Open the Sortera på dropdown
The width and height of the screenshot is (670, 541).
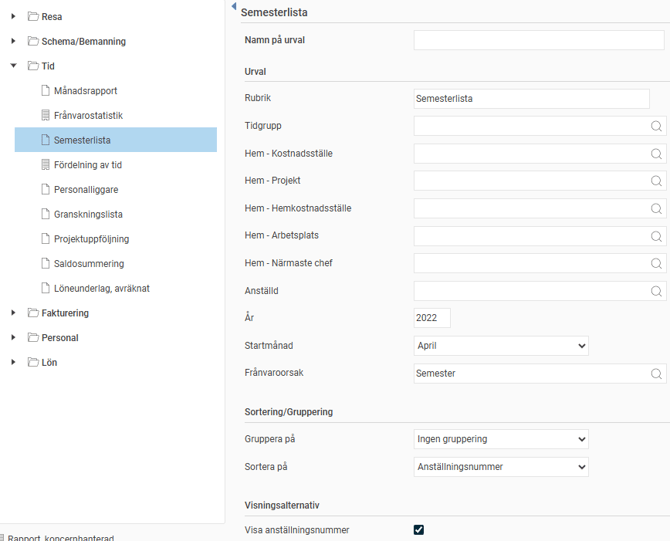(501, 467)
